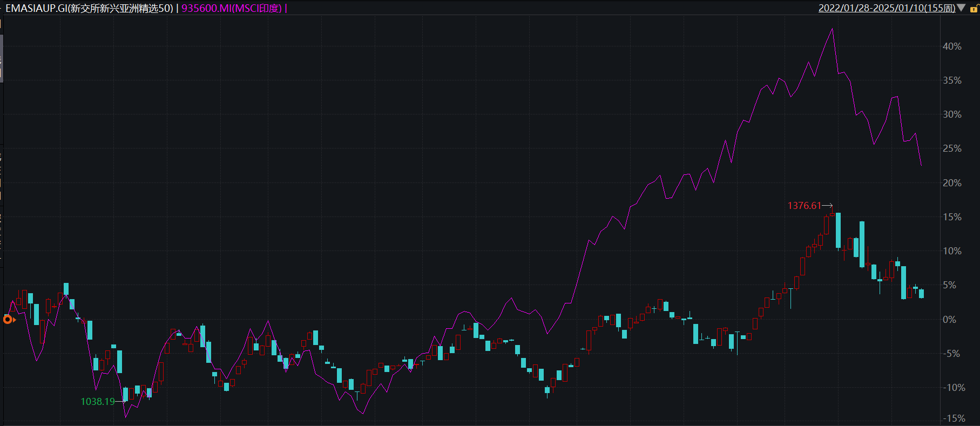Viewport: 980px width, 426px height.
Task: Click the -15% label on the right axis
Action: click(954, 418)
